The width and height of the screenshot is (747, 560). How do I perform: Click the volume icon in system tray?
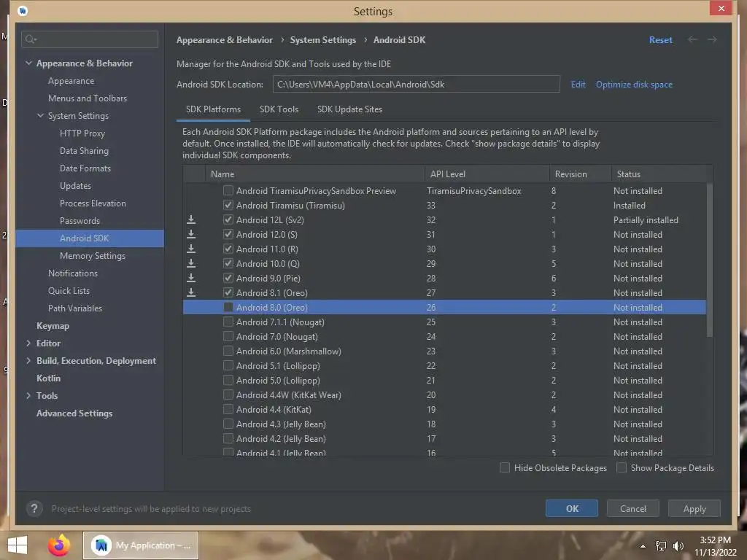coord(678,546)
